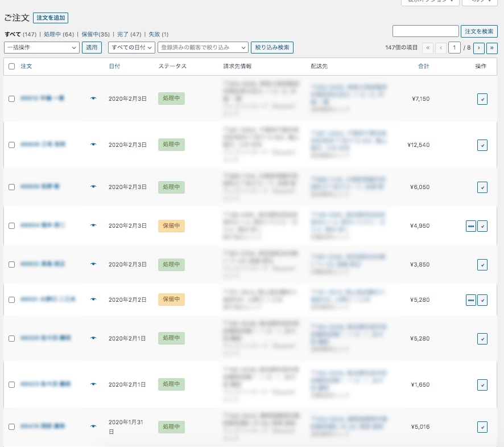Viewport: 504px width, 447px height.
Task: Expand the すべての日付 date filter dropdown
Action: click(132, 48)
